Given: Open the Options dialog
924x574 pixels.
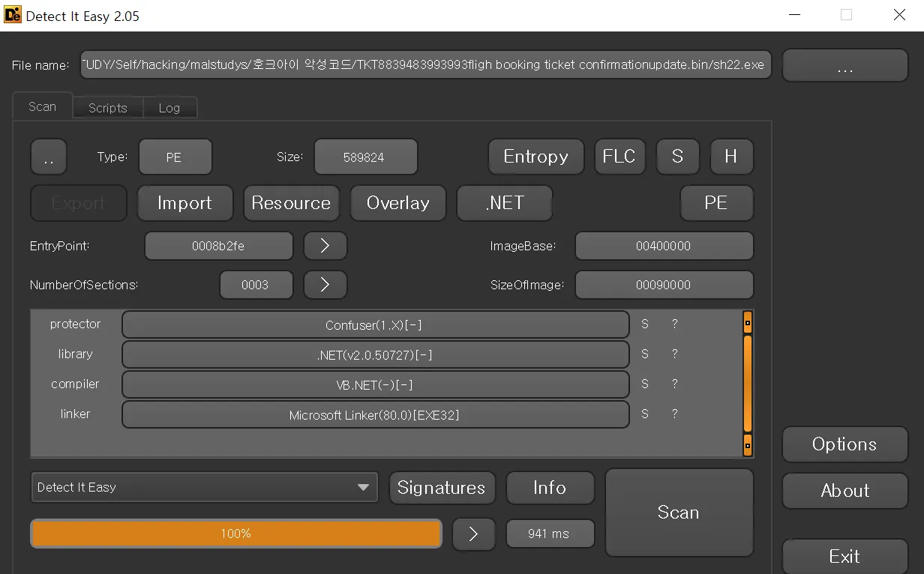Looking at the screenshot, I should point(845,444).
